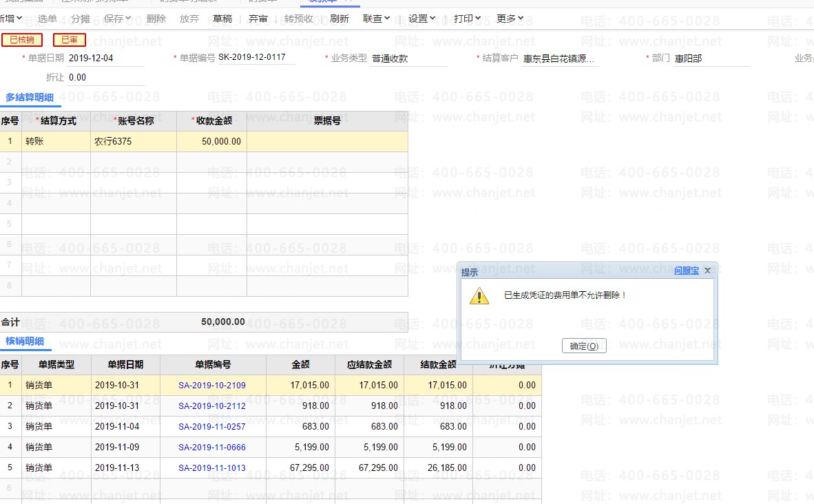Expand the 保存 dropdown in the toolbar
This screenshot has height=504, width=814.
[x=118, y=19]
